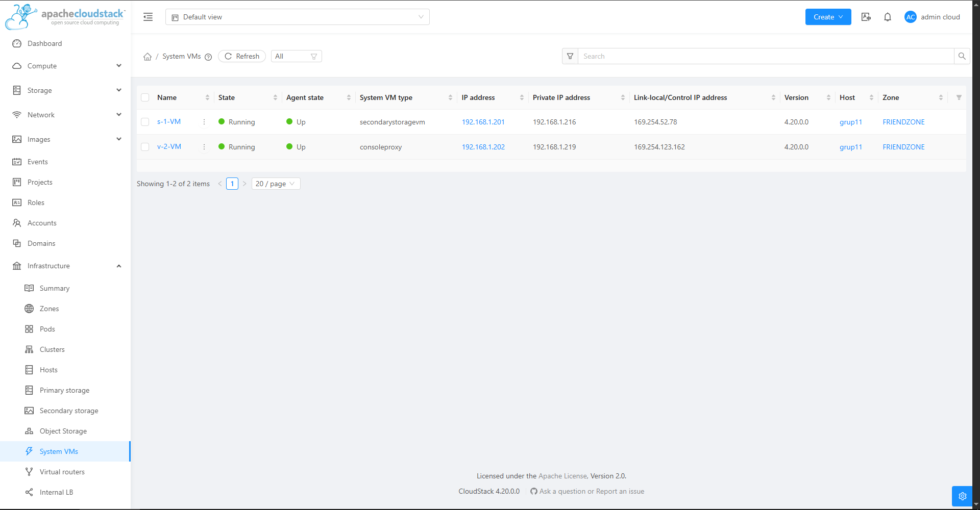
Task: Tick the checkbox for v-2-VM row
Action: (145, 147)
